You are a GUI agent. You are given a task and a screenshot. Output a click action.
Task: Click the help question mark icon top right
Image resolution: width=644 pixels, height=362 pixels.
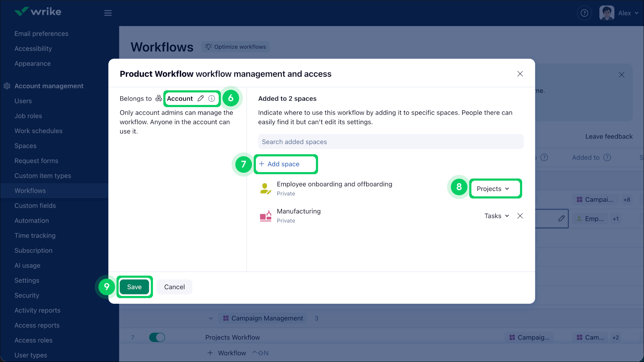point(584,13)
